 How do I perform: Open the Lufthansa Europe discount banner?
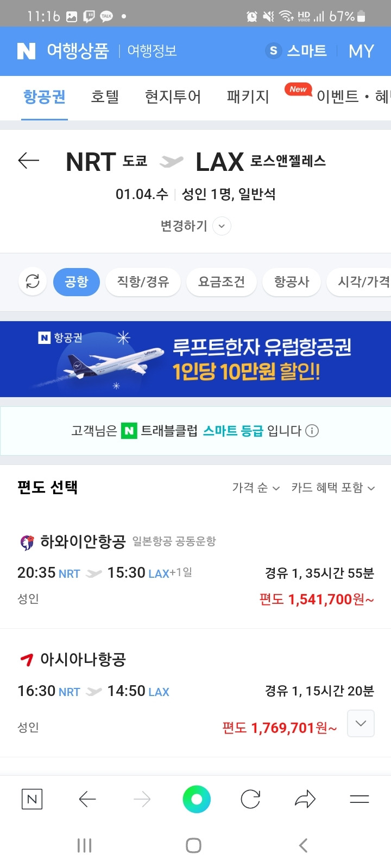[195, 359]
